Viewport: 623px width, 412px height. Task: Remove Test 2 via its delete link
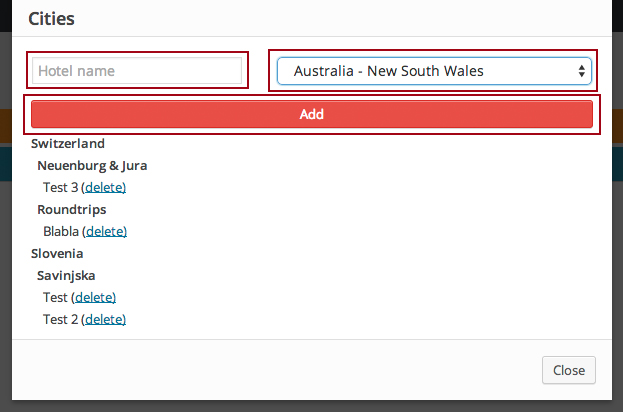tap(104, 319)
